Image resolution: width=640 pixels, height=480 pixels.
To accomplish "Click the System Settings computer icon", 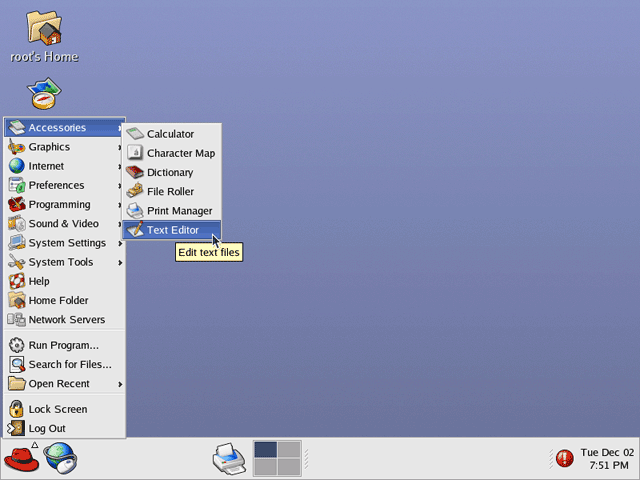I will click(17, 243).
